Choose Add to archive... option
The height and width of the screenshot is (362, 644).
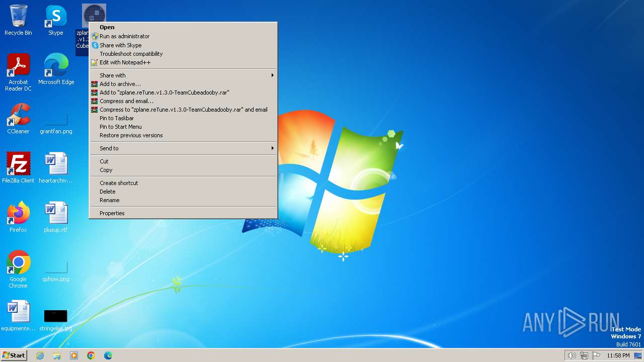(x=183, y=84)
